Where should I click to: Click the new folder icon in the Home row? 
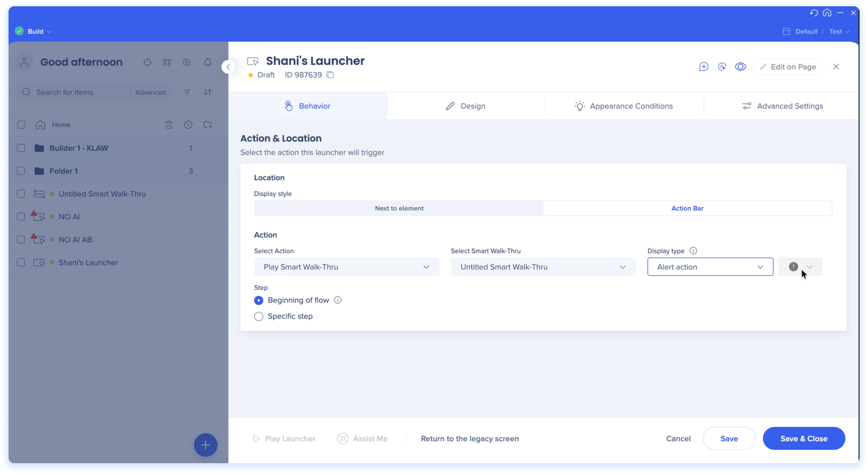click(208, 125)
